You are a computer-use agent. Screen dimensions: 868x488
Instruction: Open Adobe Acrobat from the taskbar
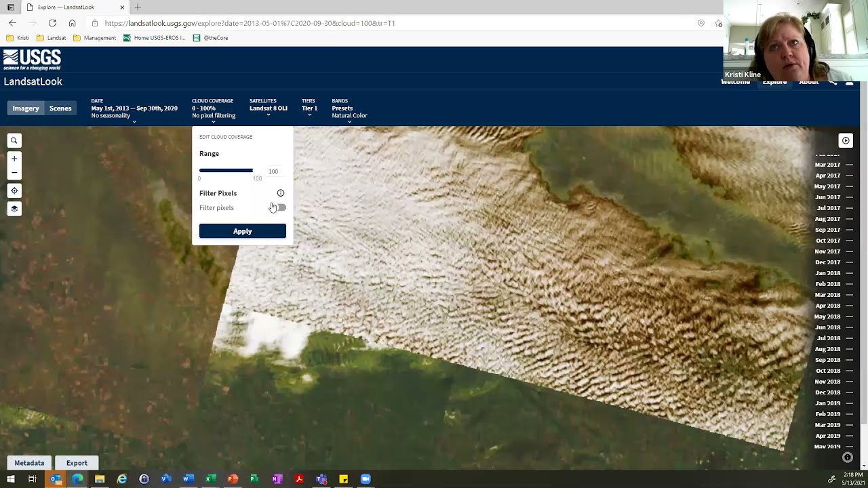coord(299,479)
